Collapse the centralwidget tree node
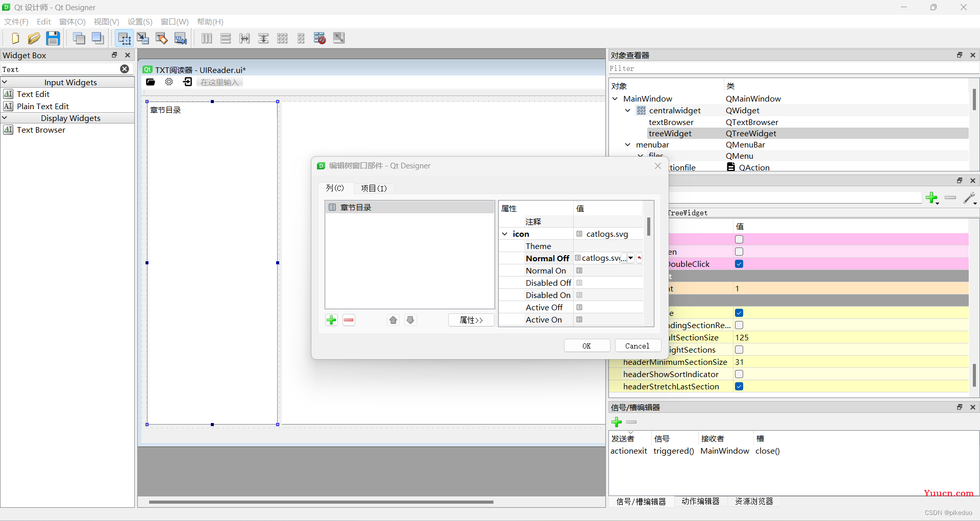The image size is (980, 521). tap(628, 110)
